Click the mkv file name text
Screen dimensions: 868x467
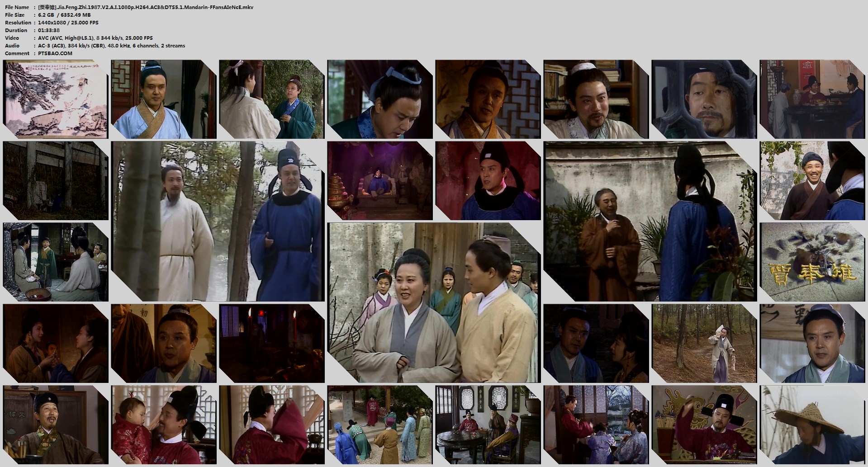(x=146, y=7)
